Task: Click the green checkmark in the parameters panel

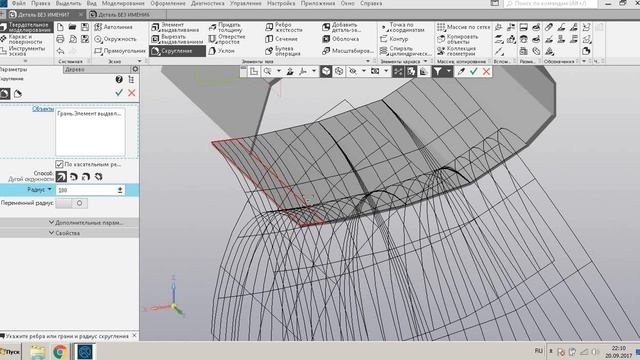Action: click(119, 93)
